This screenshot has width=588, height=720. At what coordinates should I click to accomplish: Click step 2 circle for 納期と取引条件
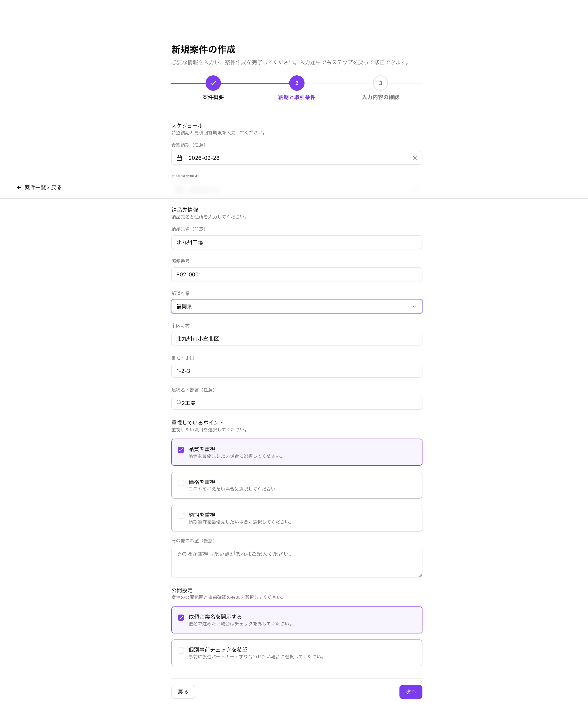pyautogui.click(x=296, y=83)
